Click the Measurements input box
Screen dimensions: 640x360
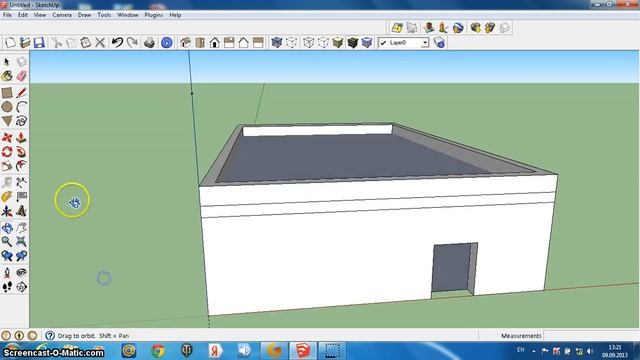591,336
